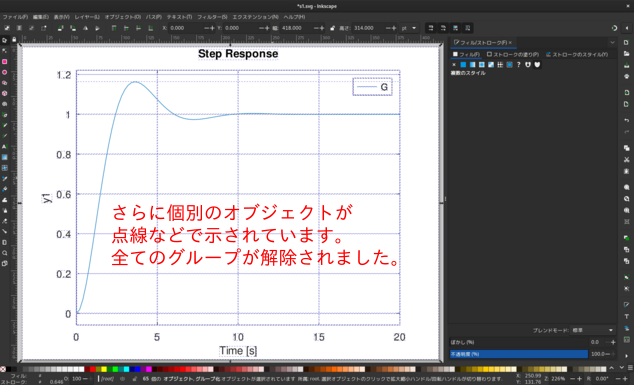Image resolution: width=634 pixels, height=385 pixels.
Task: Toggle scale stroke width affect button
Action: 431,28
